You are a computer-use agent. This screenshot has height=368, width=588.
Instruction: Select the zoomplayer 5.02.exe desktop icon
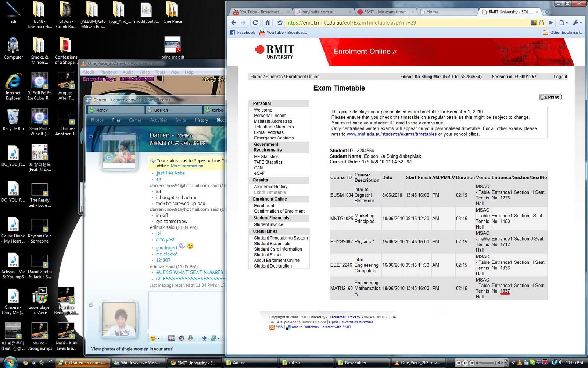[40, 301]
